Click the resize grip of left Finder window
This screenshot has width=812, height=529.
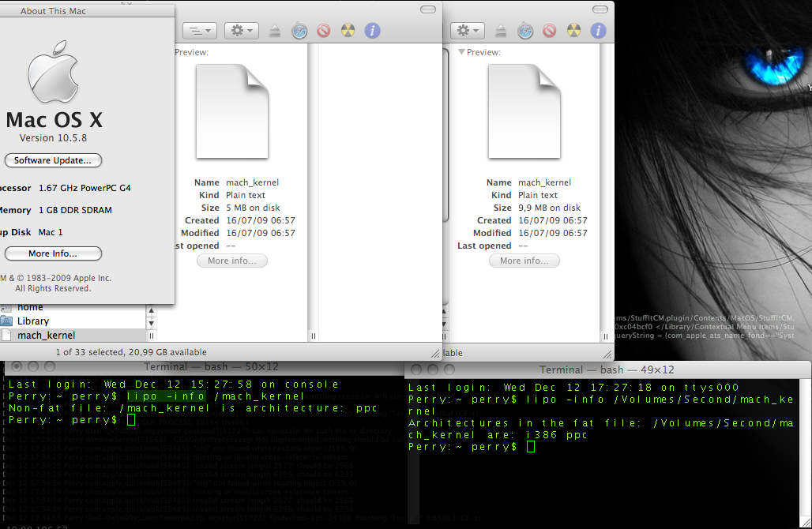(x=435, y=354)
